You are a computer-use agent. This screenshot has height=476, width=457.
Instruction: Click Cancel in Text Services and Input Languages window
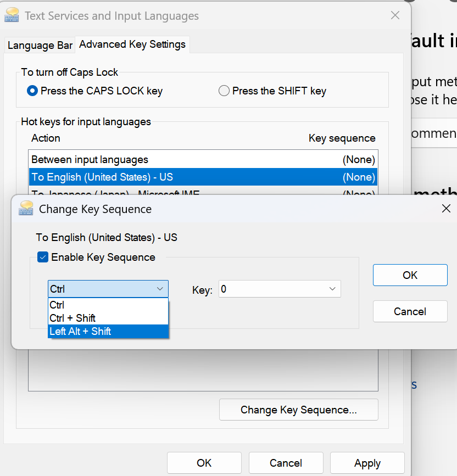(x=286, y=463)
